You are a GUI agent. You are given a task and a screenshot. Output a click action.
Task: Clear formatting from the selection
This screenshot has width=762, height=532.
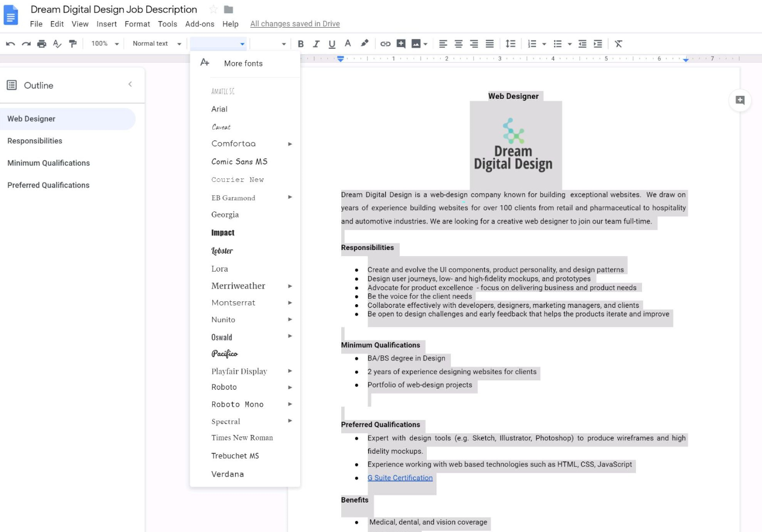point(619,43)
